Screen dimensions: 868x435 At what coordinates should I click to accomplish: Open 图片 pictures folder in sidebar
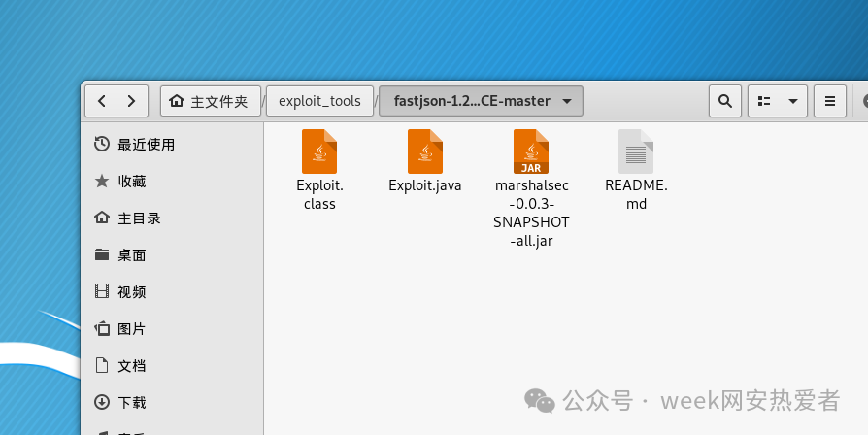(172, 329)
